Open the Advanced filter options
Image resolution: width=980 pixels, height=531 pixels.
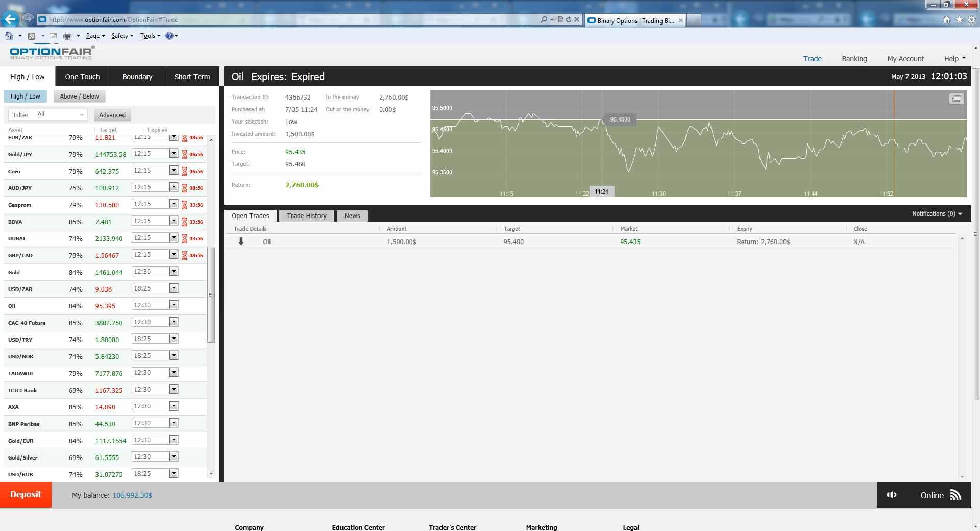click(112, 115)
